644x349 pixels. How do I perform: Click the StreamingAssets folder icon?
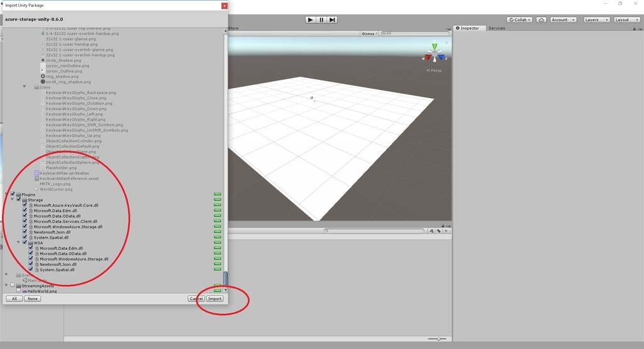18,285
